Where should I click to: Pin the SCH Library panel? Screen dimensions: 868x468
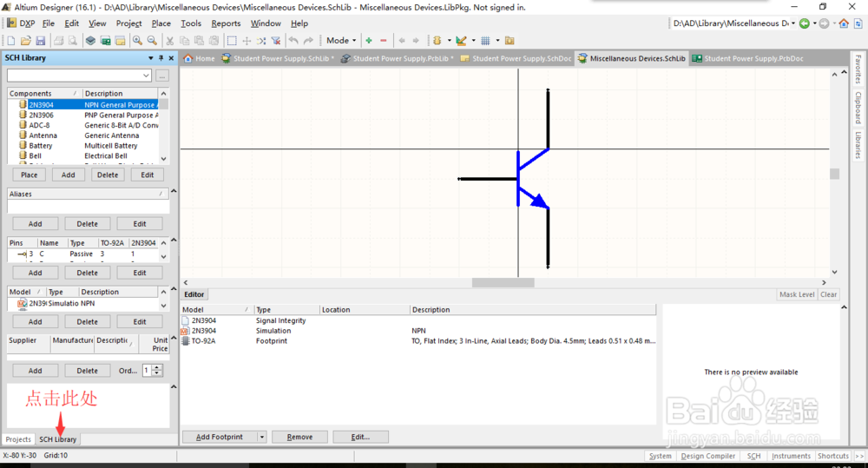click(x=161, y=57)
